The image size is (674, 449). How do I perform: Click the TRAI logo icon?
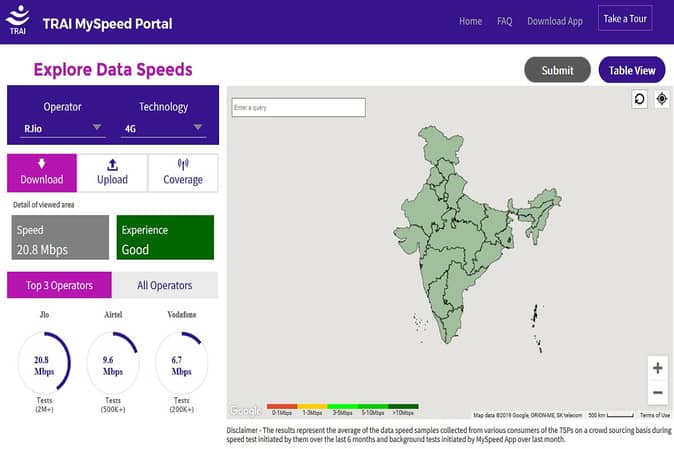point(18,21)
